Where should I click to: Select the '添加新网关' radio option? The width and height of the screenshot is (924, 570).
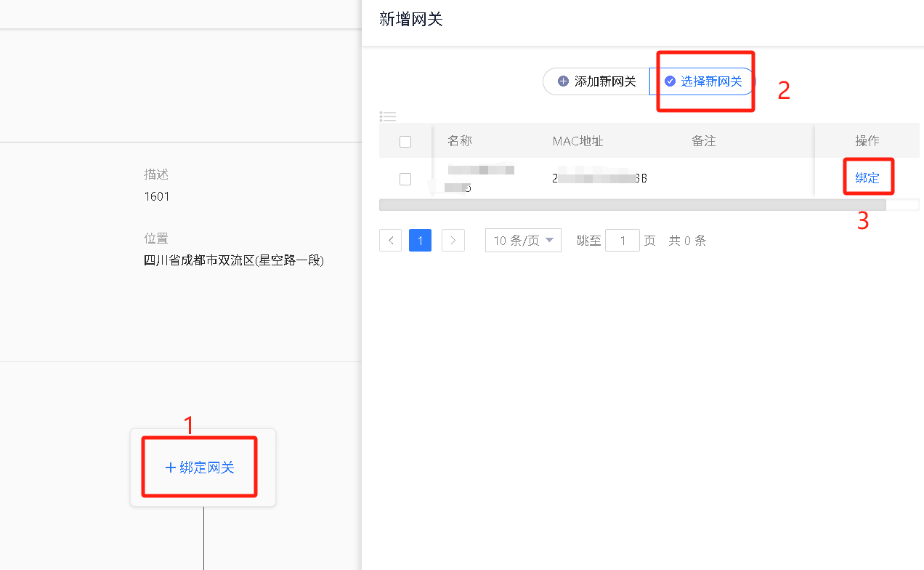pos(596,81)
